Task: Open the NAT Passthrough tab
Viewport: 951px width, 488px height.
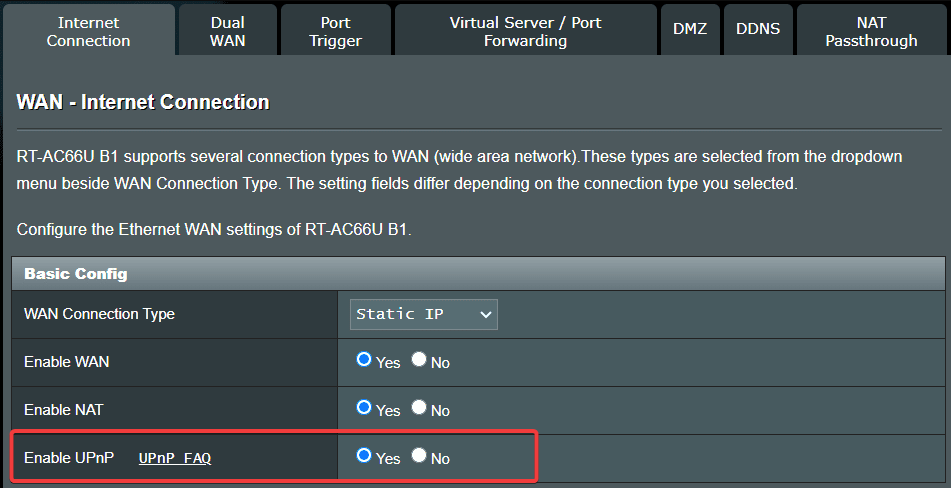Action: coord(871,31)
